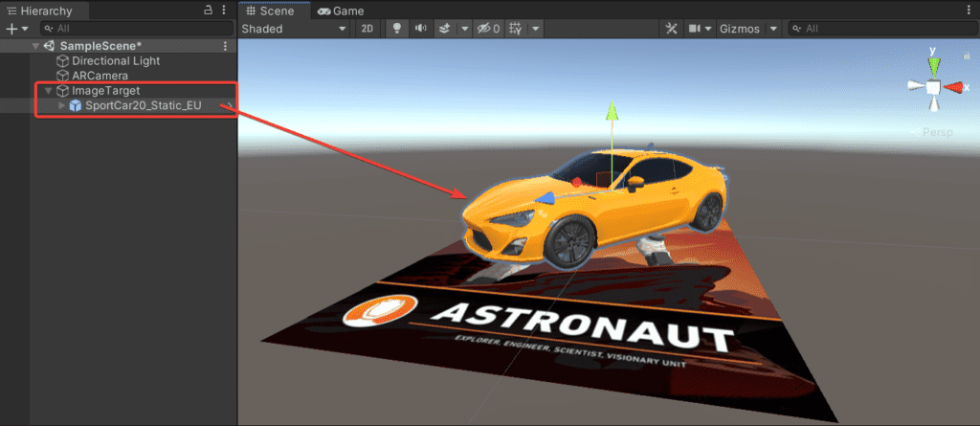
Task: Collapse the SampleScene foldout arrow
Action: [x=35, y=46]
